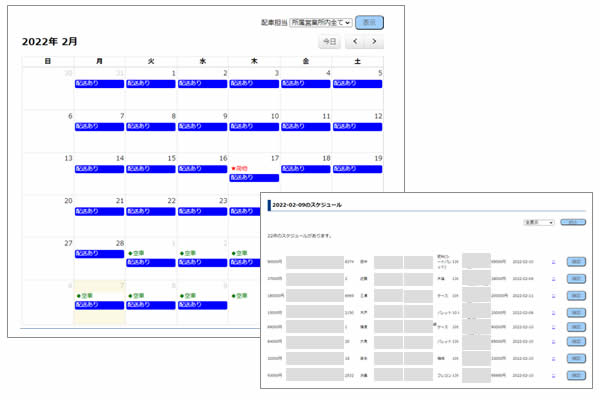Click the confirm button in 370000円 row
The image size is (600, 400).
577,279
